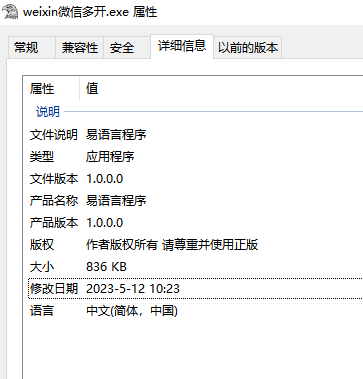Viewport: 363px width, 379px height.
Task: Click value 836 KB
Action: pos(106,267)
